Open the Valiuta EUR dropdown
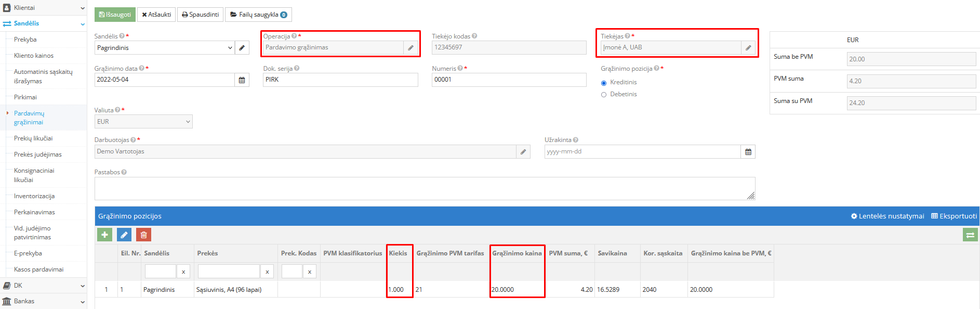Viewport: 980px width, 309px height. [143, 122]
